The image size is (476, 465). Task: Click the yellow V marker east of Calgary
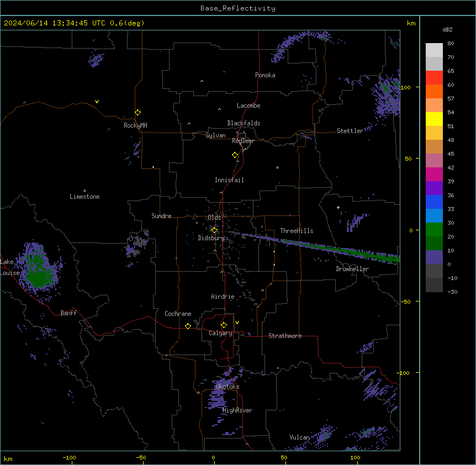coord(237,323)
